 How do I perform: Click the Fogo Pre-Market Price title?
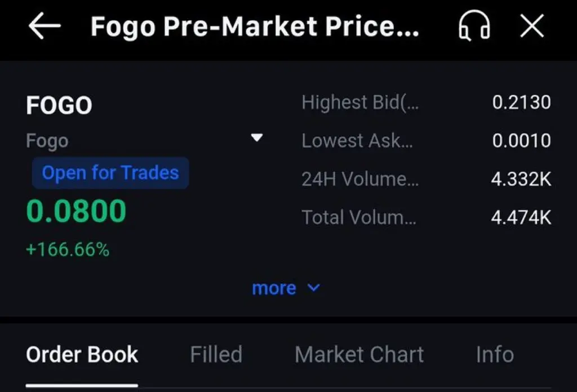point(255,26)
